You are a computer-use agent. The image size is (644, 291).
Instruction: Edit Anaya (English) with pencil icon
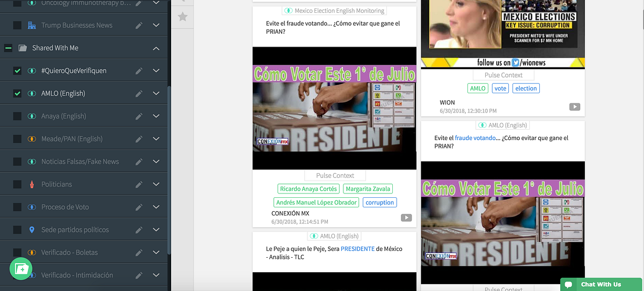coord(138,116)
